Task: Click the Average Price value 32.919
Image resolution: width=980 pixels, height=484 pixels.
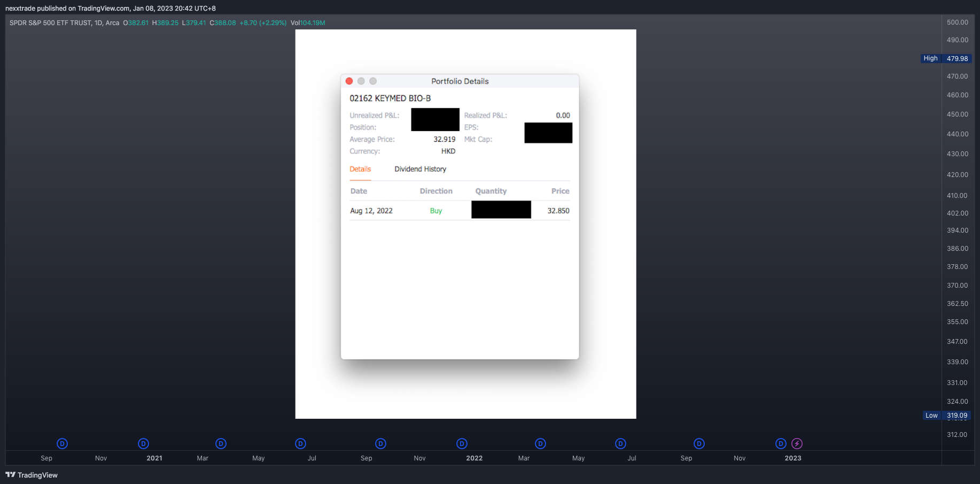Action: click(445, 139)
